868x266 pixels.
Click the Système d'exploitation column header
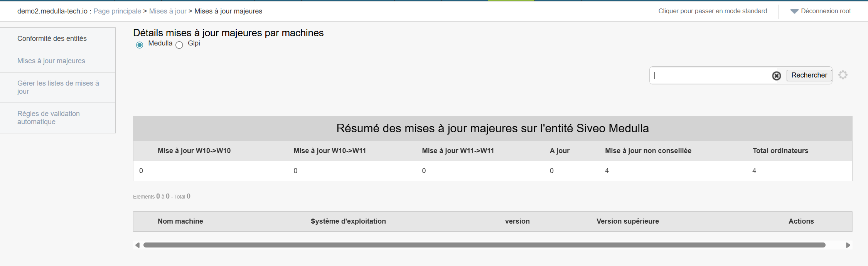348,221
